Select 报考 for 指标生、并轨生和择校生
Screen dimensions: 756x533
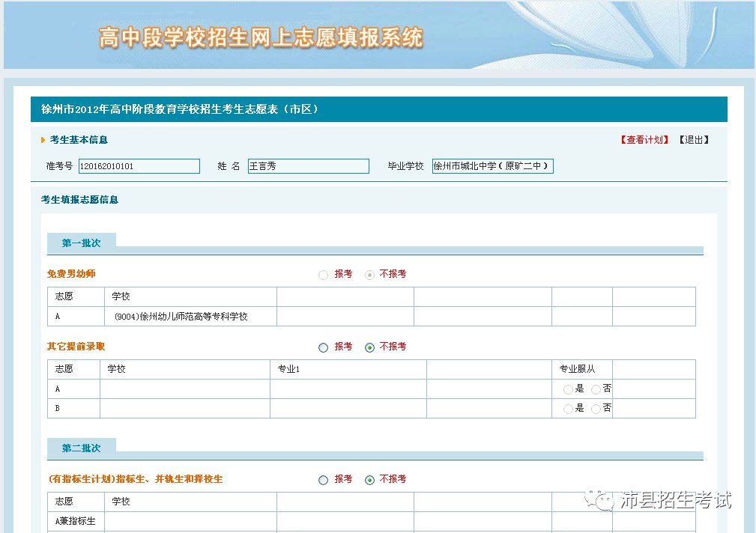pos(324,480)
